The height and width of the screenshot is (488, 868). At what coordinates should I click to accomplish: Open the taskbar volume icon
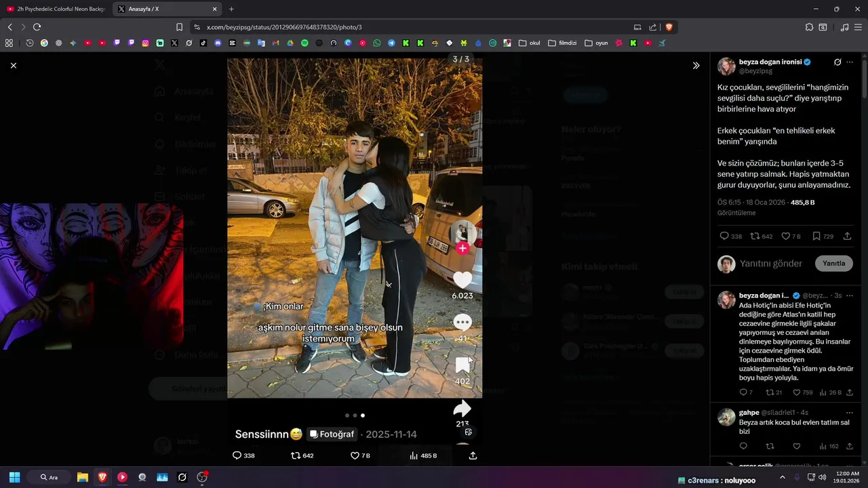(822, 477)
